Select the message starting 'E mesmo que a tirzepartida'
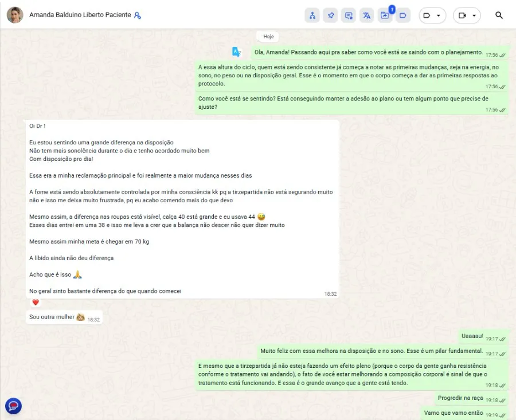The height and width of the screenshot is (420, 516). [351, 375]
